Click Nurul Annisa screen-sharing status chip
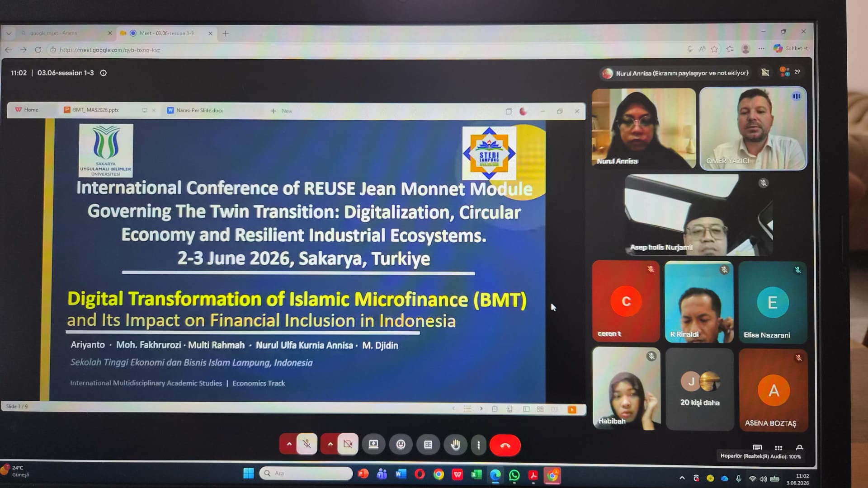The width and height of the screenshot is (868, 488). pos(676,73)
